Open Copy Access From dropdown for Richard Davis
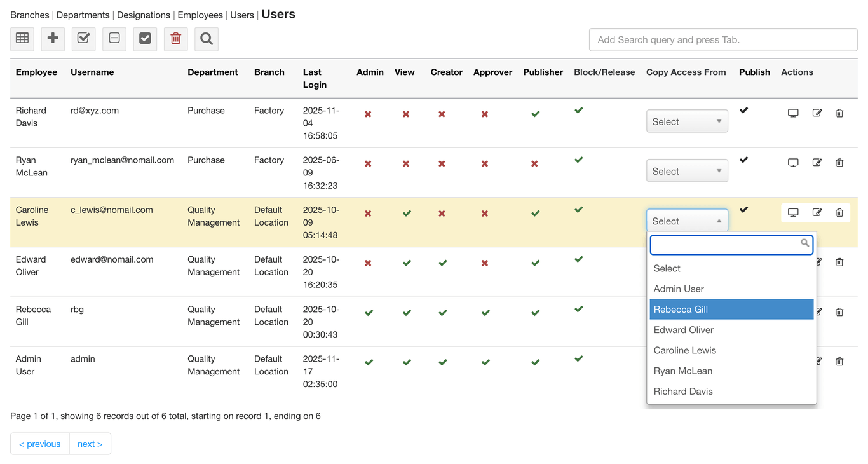868x464 pixels. (687, 121)
